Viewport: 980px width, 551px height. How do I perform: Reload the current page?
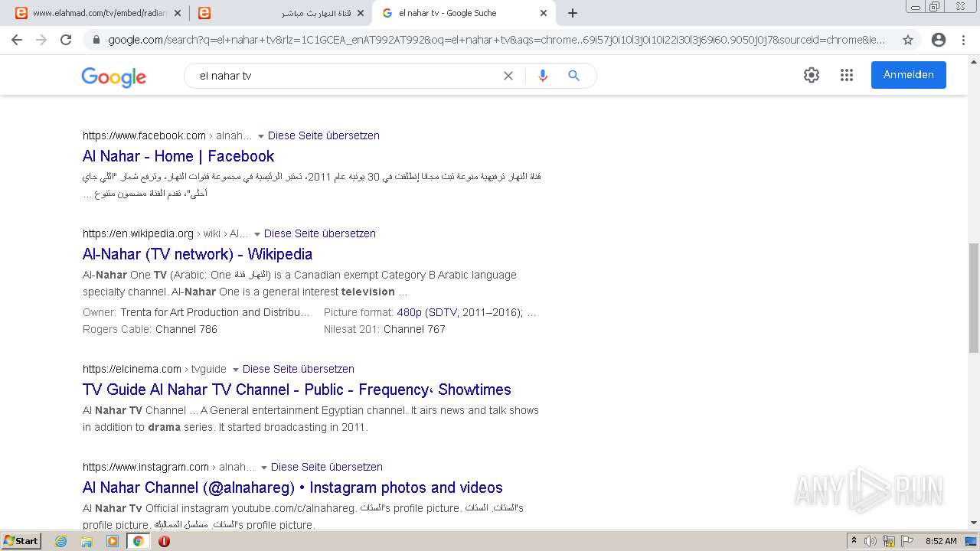[66, 40]
